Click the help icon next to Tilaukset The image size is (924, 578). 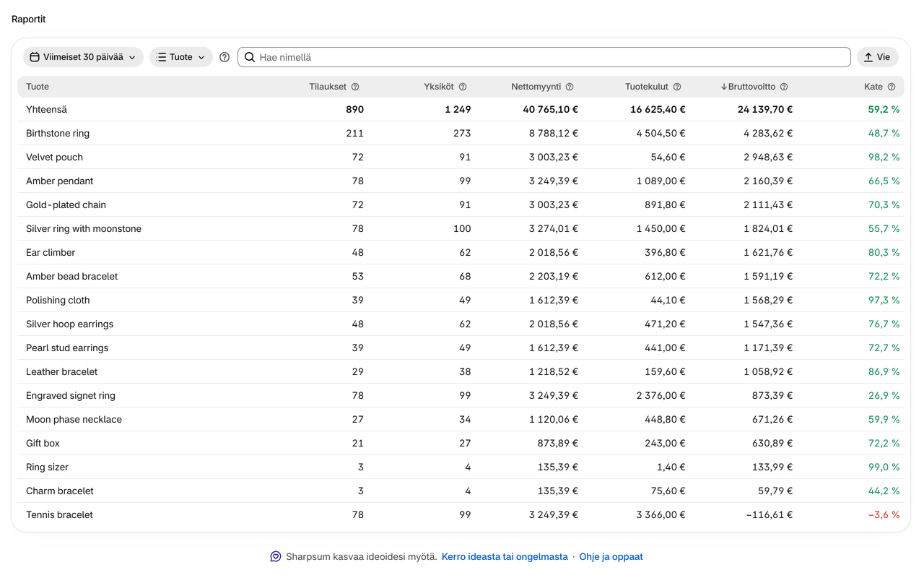(355, 87)
